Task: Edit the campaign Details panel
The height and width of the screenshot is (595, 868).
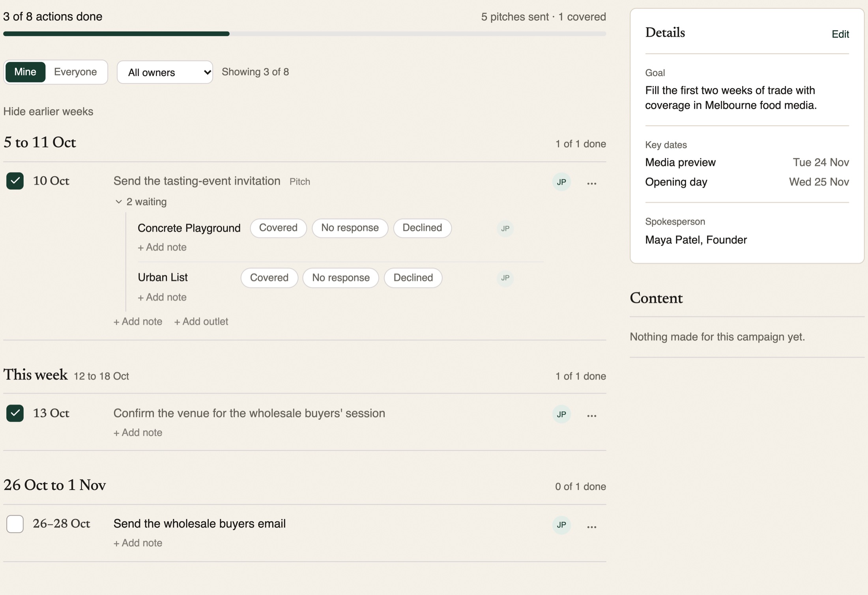Action: (x=840, y=34)
